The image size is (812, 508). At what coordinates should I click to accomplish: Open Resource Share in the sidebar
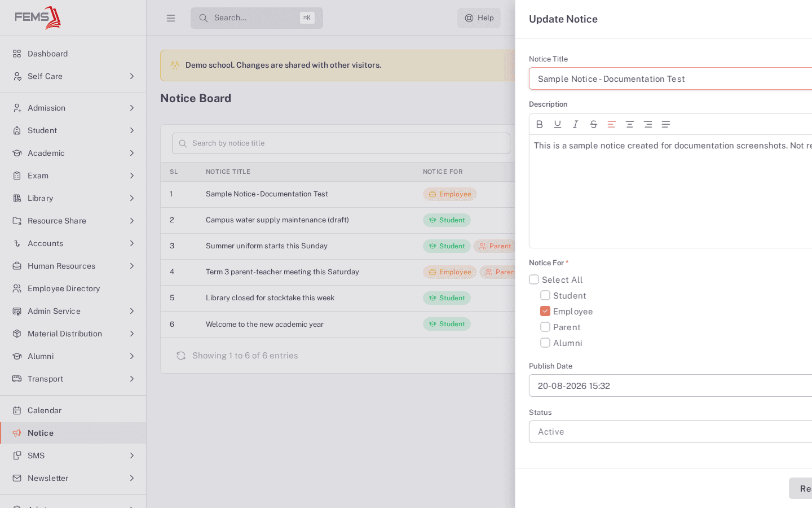click(x=73, y=221)
